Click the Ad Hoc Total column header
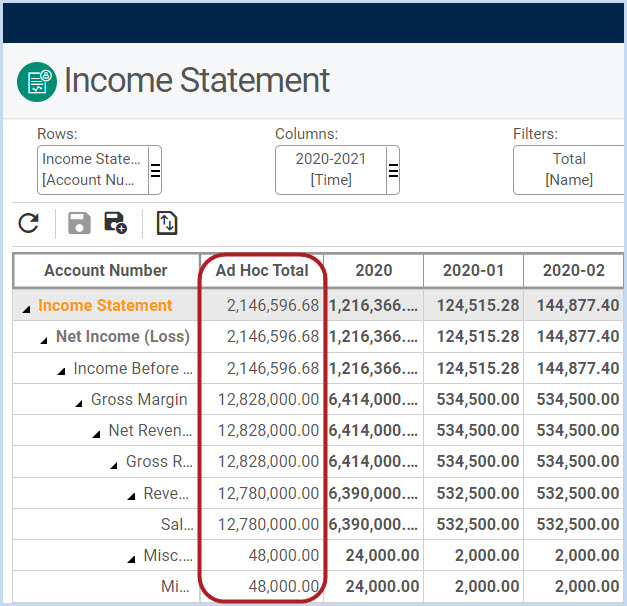627x606 pixels. tap(262, 270)
